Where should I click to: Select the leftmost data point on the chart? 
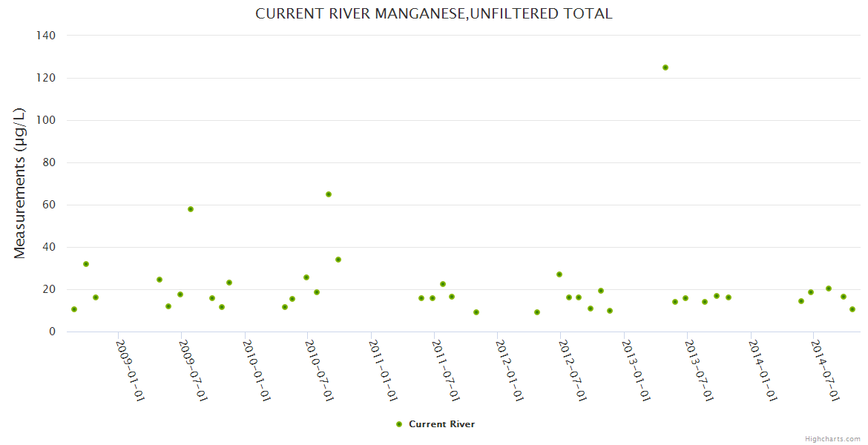pyautogui.click(x=74, y=309)
